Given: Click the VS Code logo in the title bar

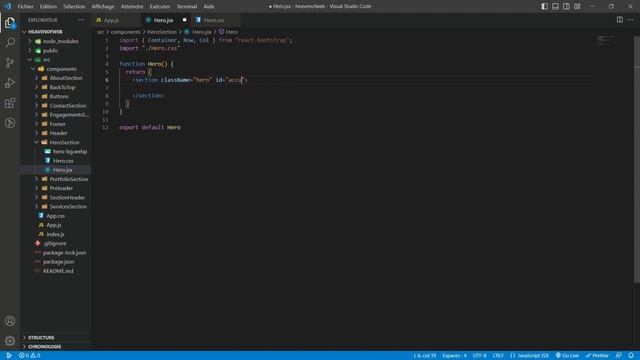Looking at the screenshot, I should pyautogui.click(x=8, y=6).
